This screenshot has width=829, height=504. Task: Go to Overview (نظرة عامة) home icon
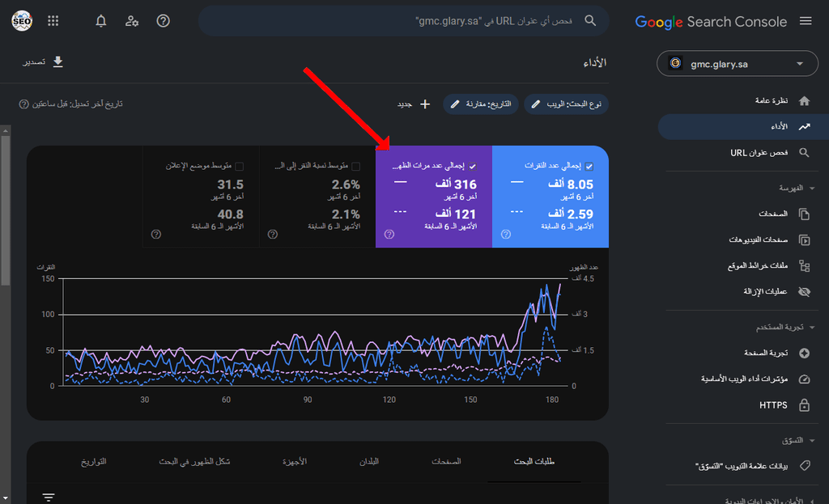804,101
